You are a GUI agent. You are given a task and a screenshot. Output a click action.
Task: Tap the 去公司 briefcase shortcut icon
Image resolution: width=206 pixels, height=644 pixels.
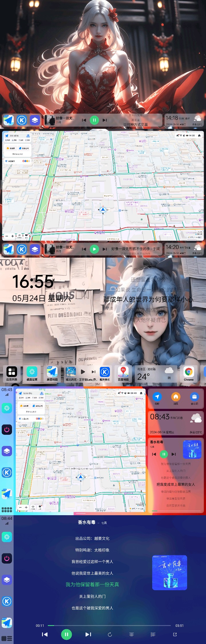(194, 397)
